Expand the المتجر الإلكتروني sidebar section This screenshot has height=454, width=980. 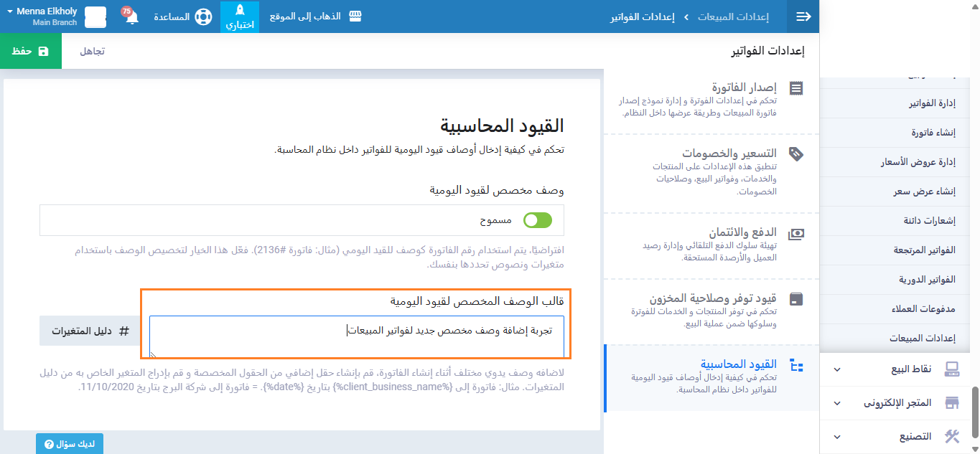click(x=837, y=403)
